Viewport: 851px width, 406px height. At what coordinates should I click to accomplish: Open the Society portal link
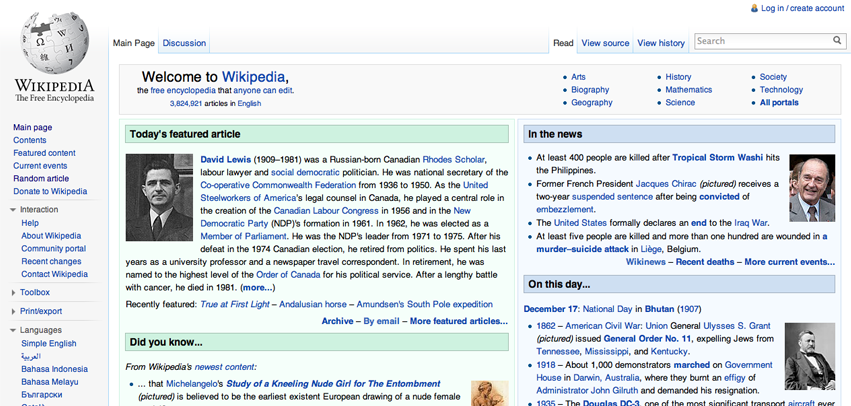click(773, 77)
